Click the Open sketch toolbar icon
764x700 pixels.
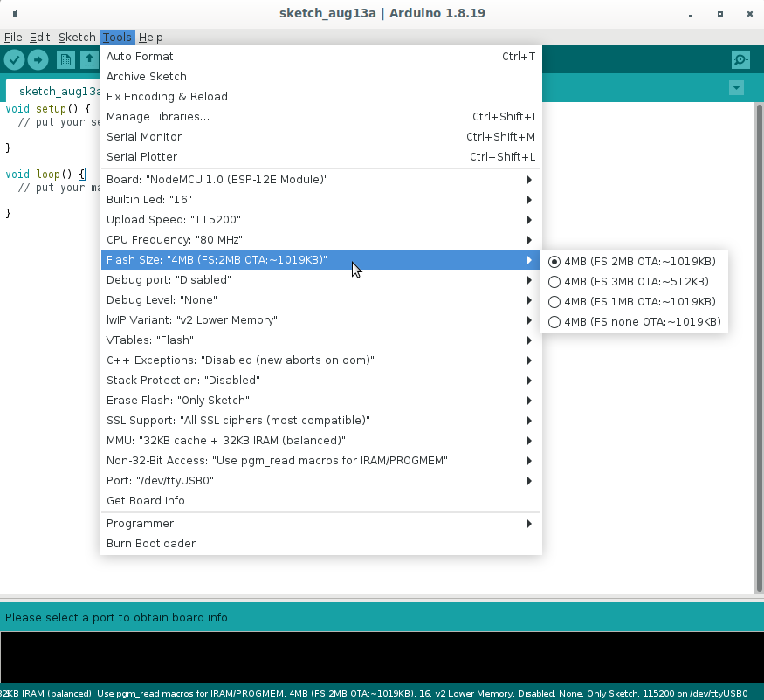pyautogui.click(x=89, y=60)
